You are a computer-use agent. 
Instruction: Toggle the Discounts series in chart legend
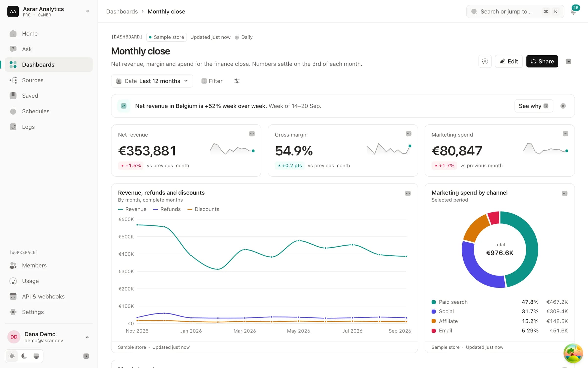point(203,209)
